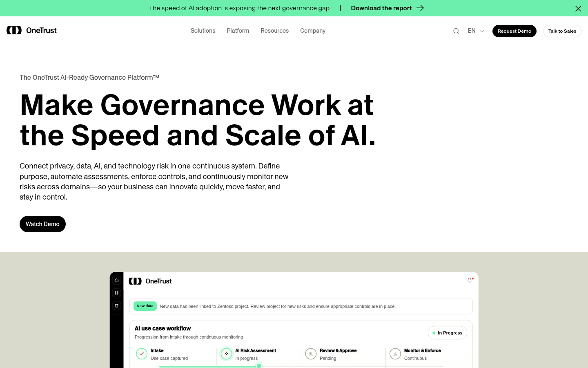Click the OneTrust logo in the header
Viewport: 588px width, 368px height.
[31, 30]
